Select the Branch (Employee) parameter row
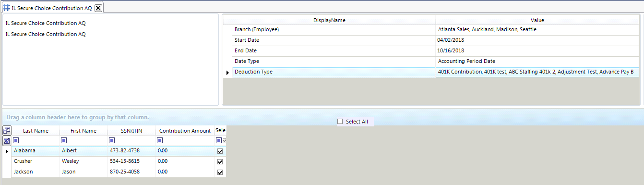The image size is (644, 185). (435, 30)
